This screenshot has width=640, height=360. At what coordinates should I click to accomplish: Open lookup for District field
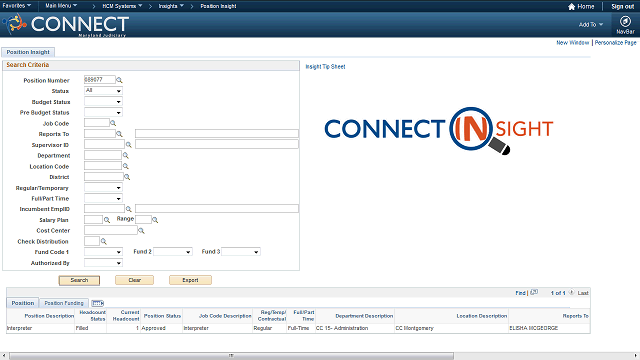(x=127, y=177)
